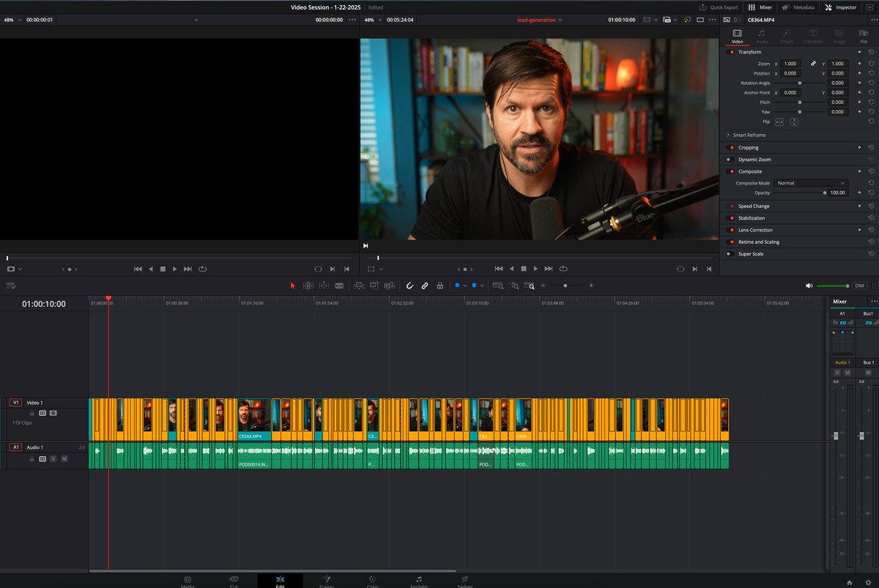Click the position lock padlock icon in toolbar

(x=439, y=286)
